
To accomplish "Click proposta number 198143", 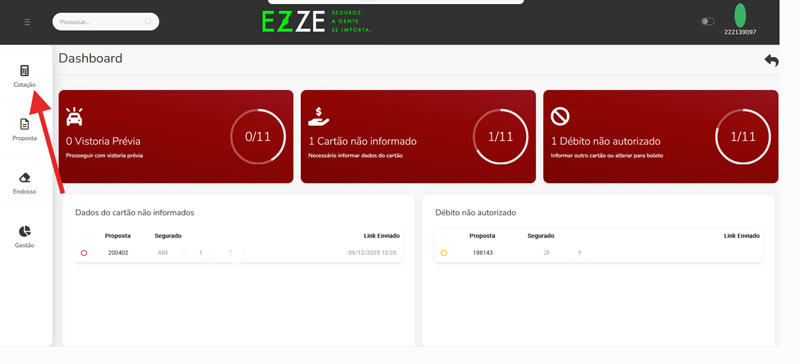I will (483, 253).
